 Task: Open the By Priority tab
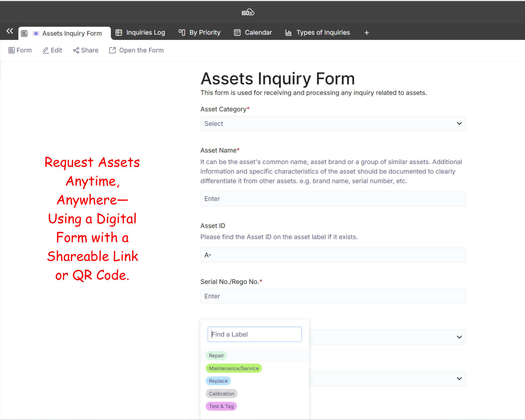click(x=200, y=33)
